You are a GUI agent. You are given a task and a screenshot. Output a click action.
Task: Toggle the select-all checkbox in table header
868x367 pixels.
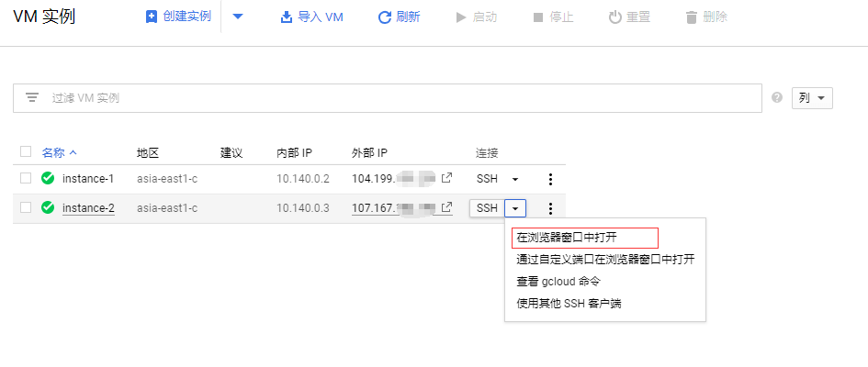(x=26, y=151)
